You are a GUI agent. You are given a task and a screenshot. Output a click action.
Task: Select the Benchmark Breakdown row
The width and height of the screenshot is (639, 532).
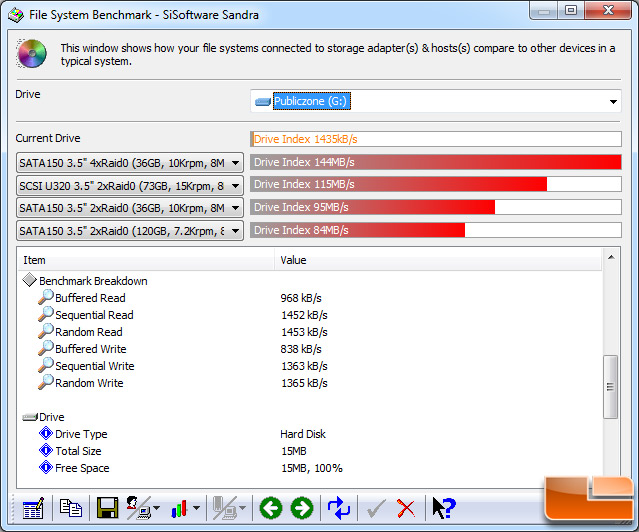pos(310,281)
